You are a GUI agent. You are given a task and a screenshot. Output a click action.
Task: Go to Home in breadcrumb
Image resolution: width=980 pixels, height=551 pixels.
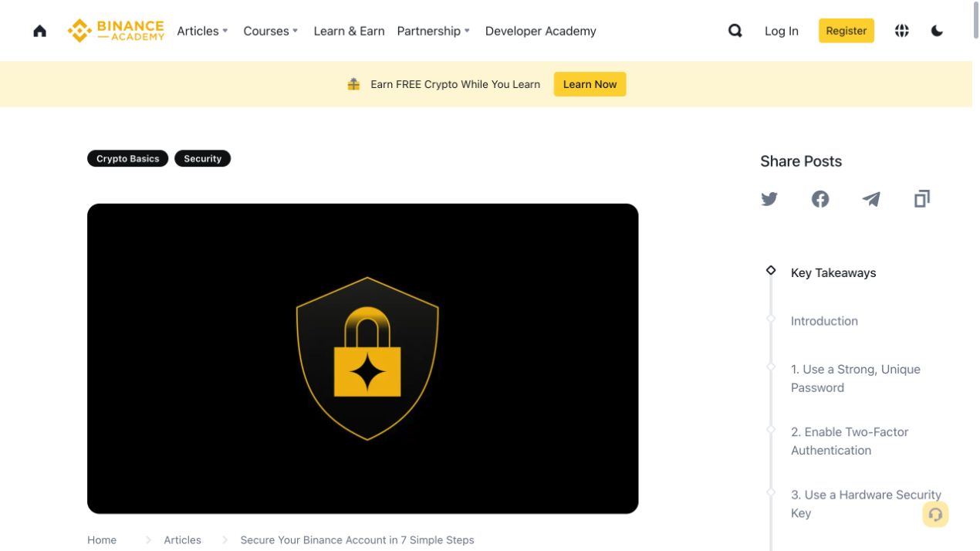pyautogui.click(x=102, y=540)
